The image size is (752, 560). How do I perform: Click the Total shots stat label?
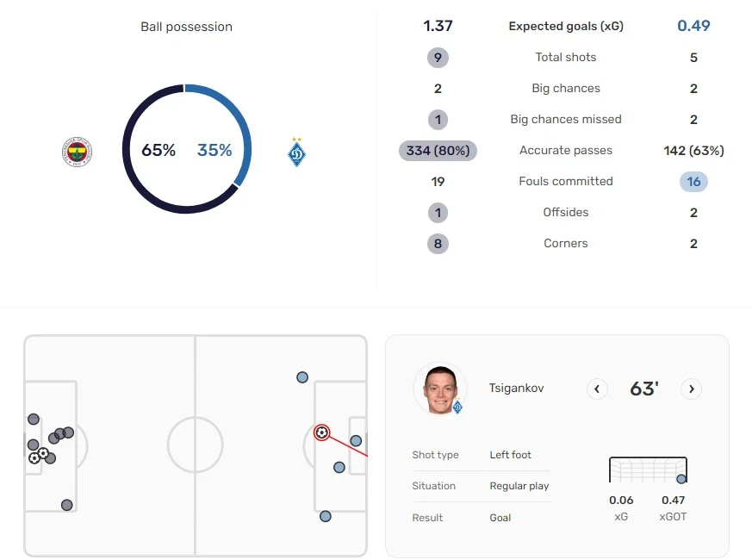click(566, 58)
